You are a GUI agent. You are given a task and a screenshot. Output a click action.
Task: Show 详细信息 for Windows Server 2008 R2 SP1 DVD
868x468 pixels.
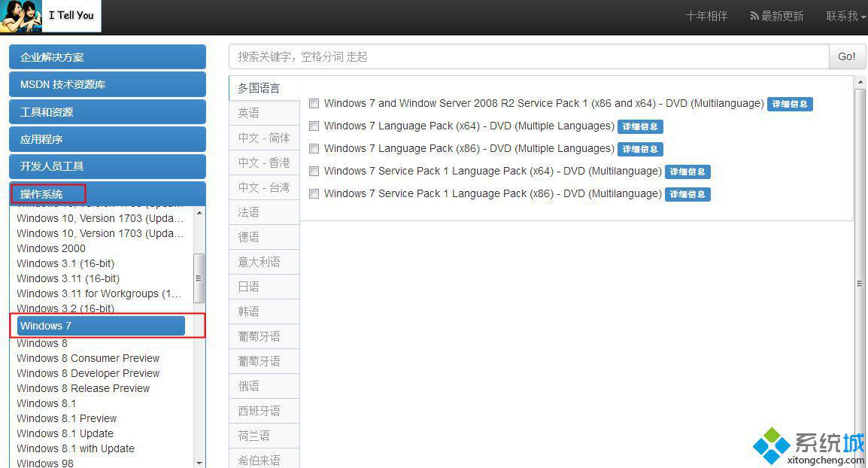(790, 104)
